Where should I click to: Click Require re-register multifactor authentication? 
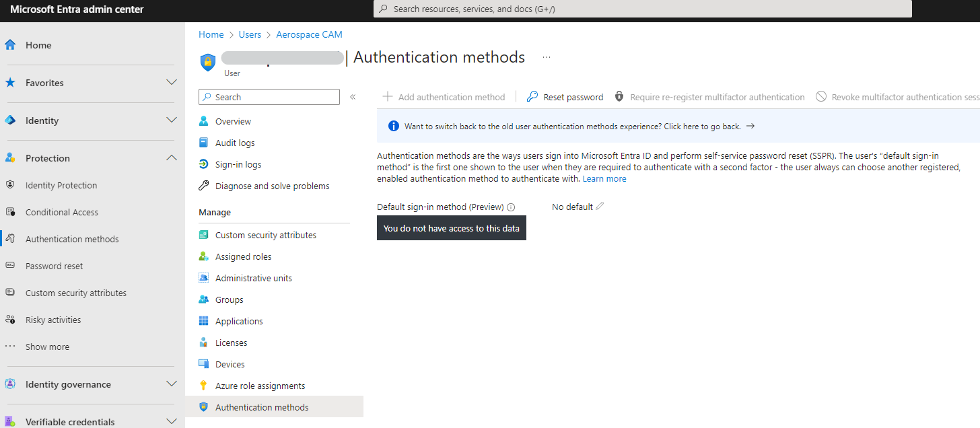point(709,97)
